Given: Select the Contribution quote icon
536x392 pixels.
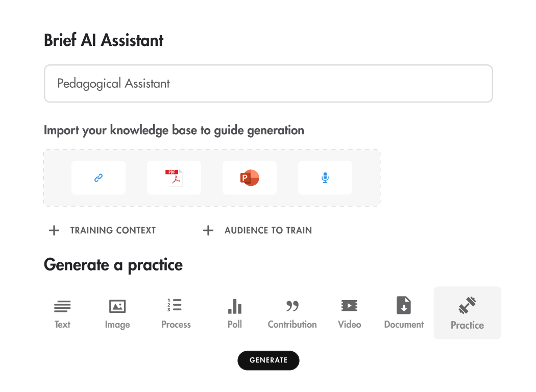Looking at the screenshot, I should tap(292, 306).
